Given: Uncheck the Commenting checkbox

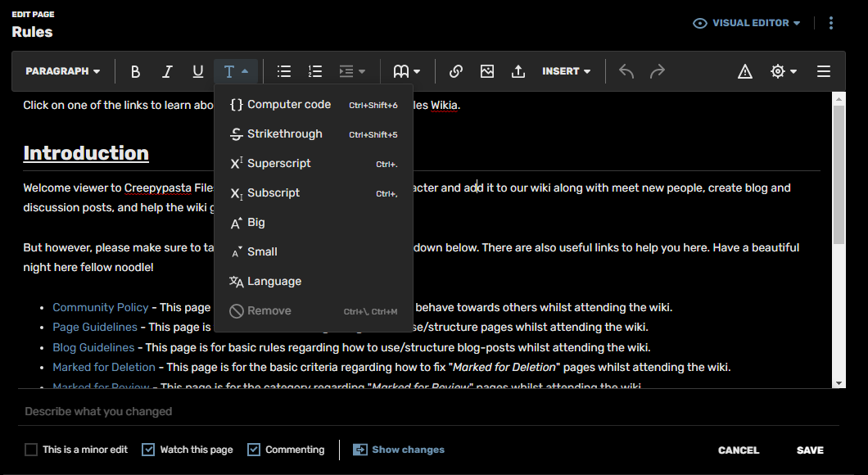Looking at the screenshot, I should 254,450.
